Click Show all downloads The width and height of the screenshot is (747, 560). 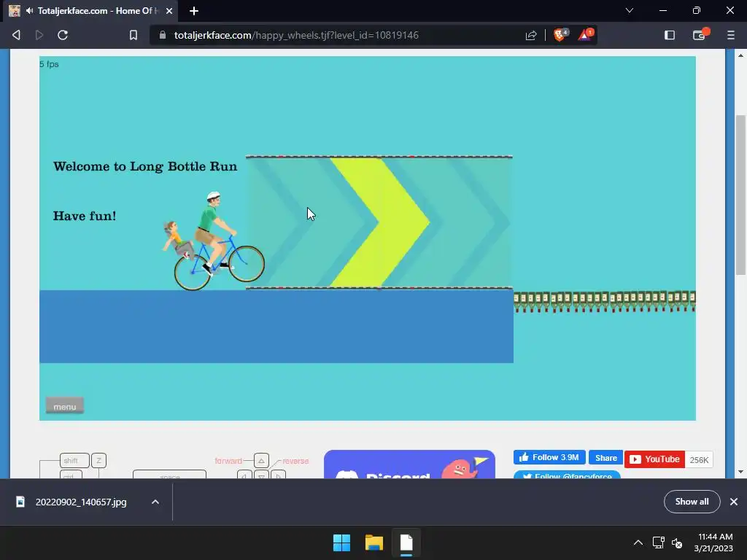(x=692, y=502)
